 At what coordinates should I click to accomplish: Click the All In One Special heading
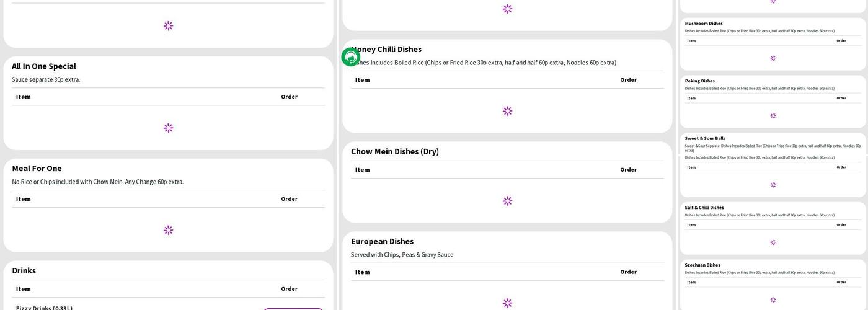tap(44, 66)
